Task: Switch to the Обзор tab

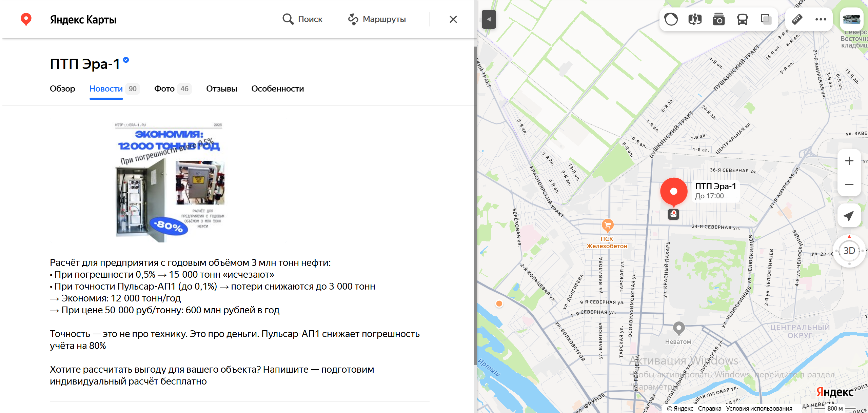Action: tap(62, 89)
